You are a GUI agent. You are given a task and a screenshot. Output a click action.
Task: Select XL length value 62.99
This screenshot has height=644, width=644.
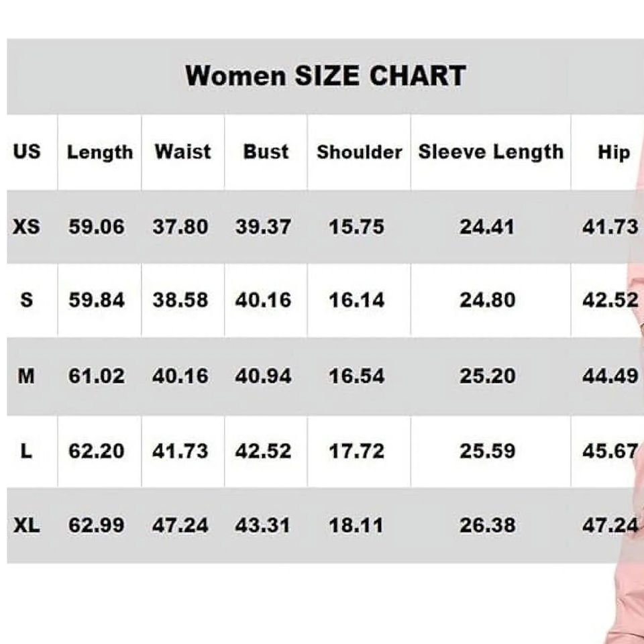97,525
